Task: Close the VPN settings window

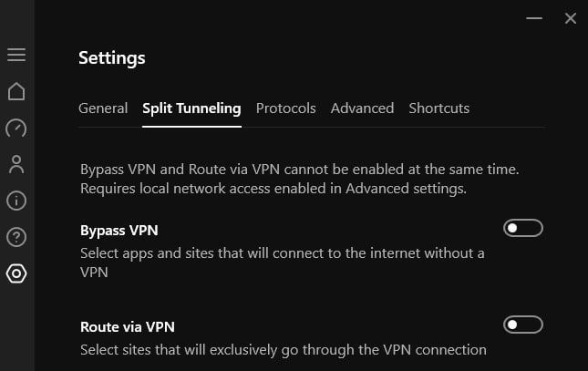Action: pyautogui.click(x=571, y=18)
